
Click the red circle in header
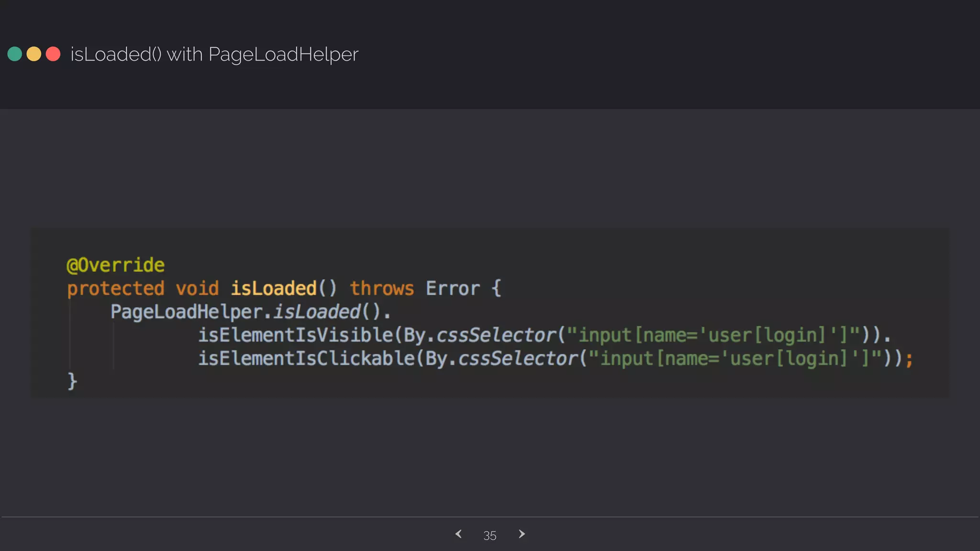pyautogui.click(x=53, y=54)
